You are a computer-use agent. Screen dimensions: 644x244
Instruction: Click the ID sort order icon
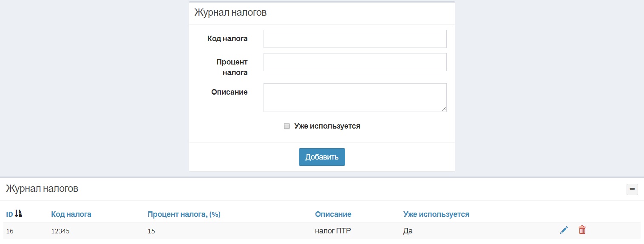tap(18, 213)
